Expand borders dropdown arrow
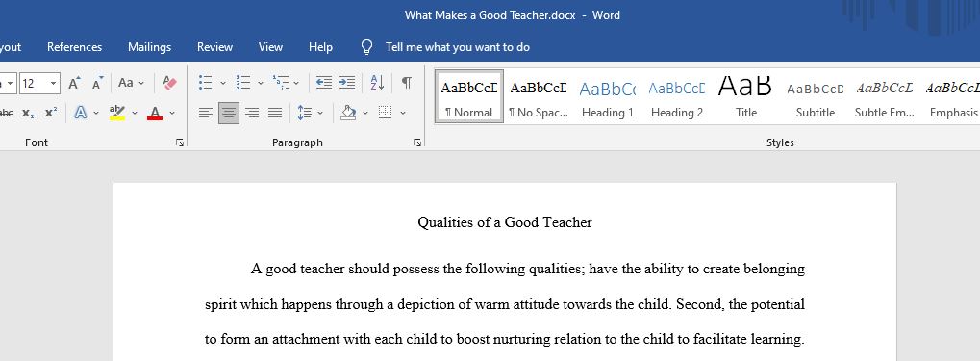Image resolution: width=980 pixels, height=361 pixels. tap(403, 114)
